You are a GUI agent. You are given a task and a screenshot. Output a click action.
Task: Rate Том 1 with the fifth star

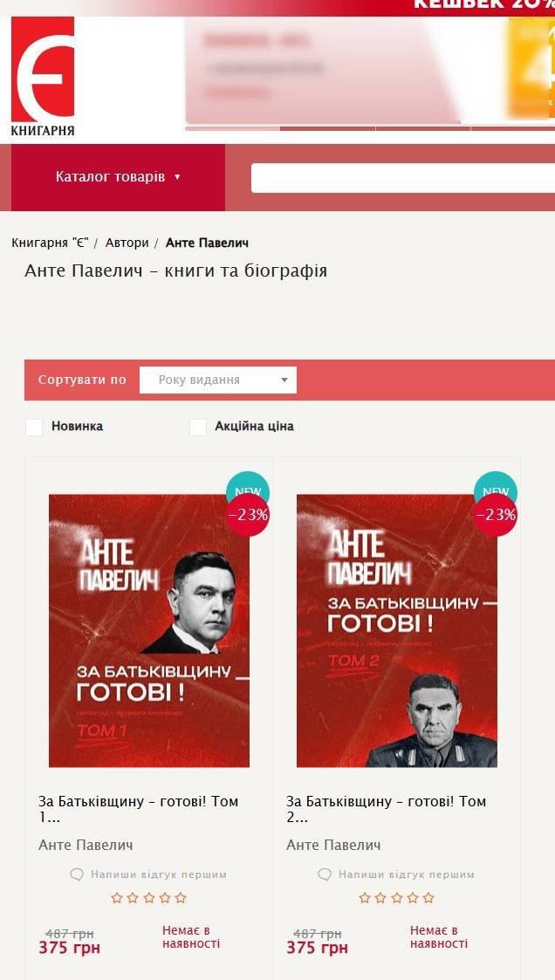(181, 898)
